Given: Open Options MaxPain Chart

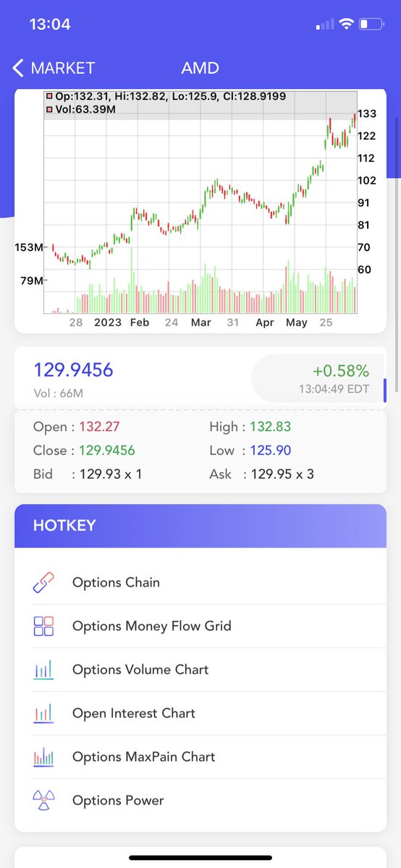Looking at the screenshot, I should 200,757.
